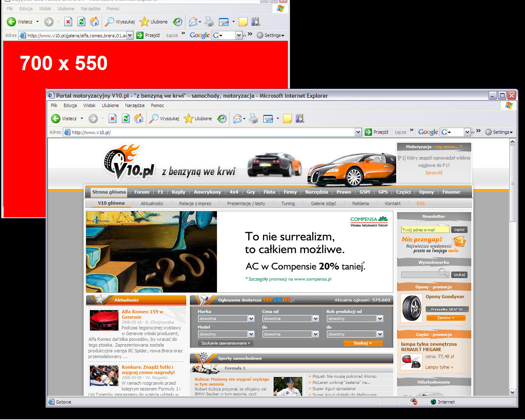The width and height of the screenshot is (525, 420).
Task: Refresh the page in the 700 x 550 window
Action: (81, 22)
